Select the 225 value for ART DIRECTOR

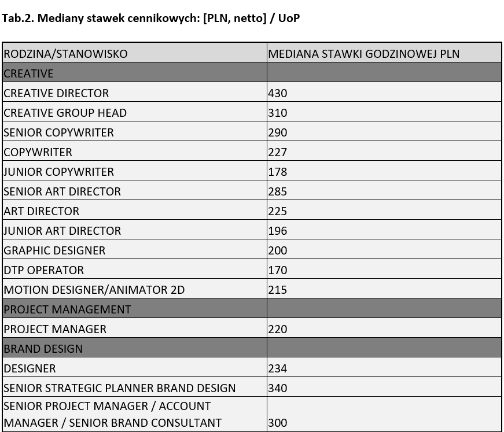[278, 211]
